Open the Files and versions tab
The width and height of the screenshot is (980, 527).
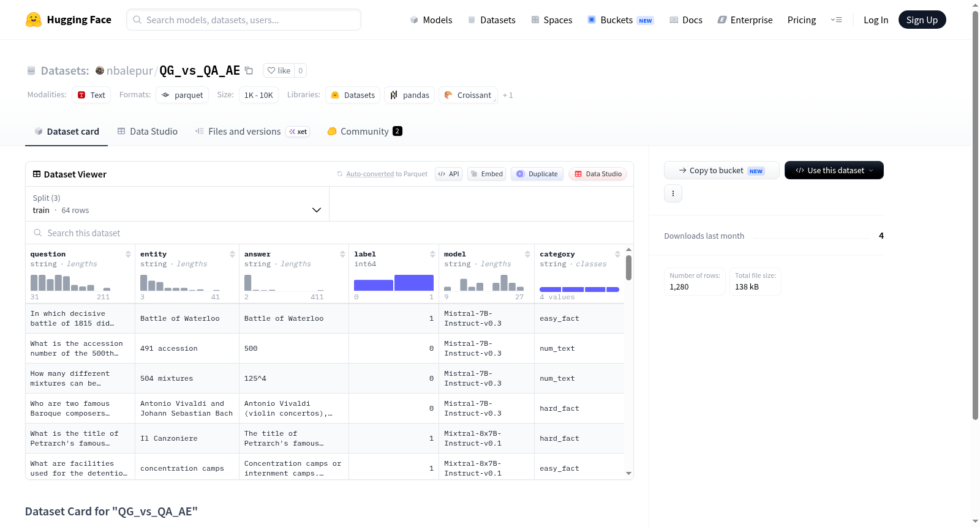click(252, 131)
